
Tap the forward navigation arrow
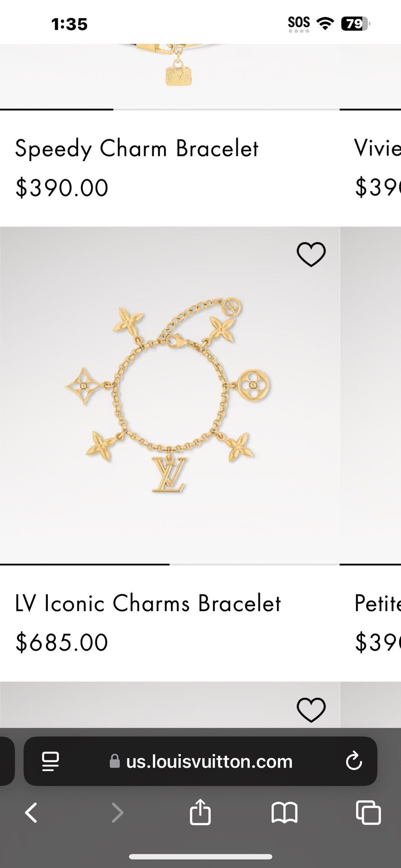[118, 812]
